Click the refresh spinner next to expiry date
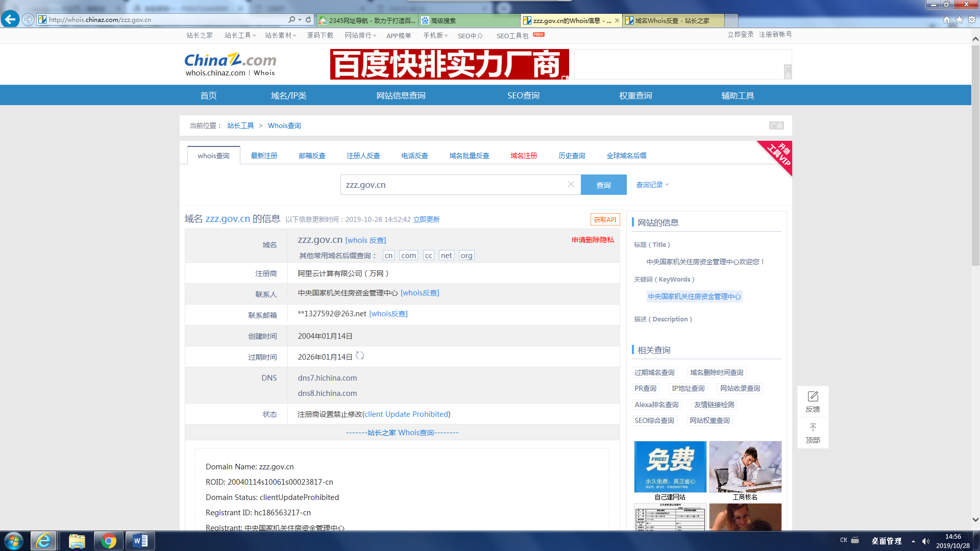Viewport: 980px width, 551px height. tap(360, 356)
